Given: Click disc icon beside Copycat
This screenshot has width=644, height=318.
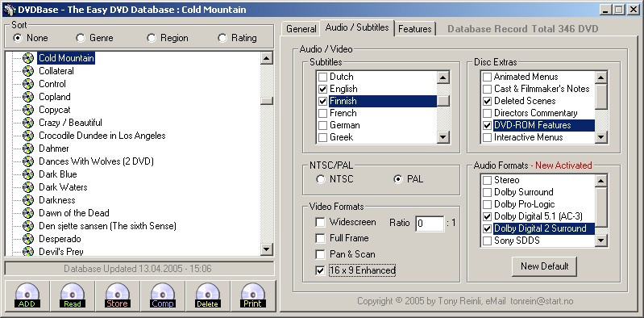Looking at the screenshot, I should coord(28,110).
